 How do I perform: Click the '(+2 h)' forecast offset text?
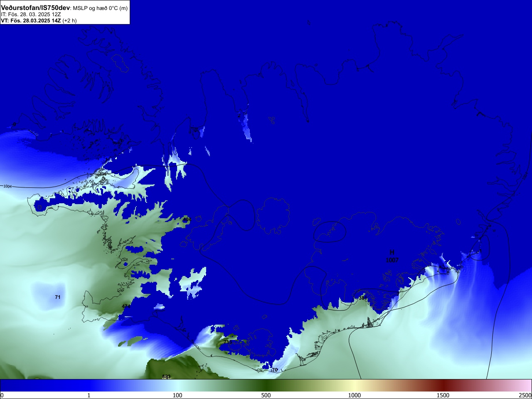[x=69, y=20]
